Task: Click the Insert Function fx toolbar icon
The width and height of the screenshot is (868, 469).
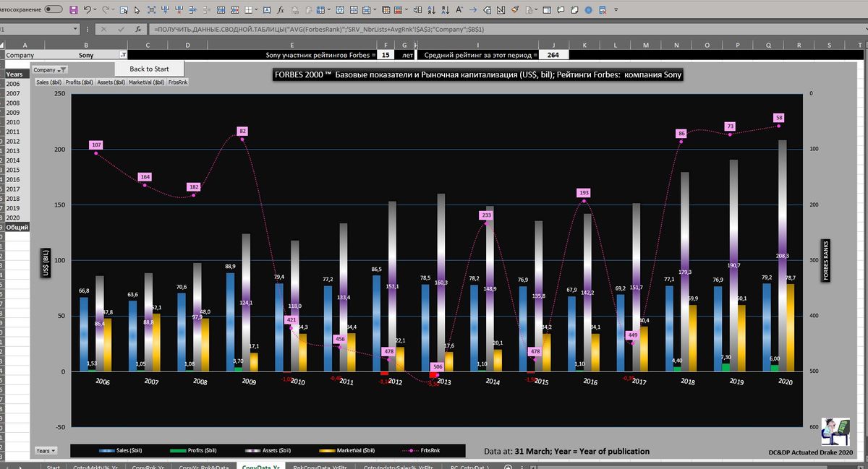Action: [x=280, y=10]
